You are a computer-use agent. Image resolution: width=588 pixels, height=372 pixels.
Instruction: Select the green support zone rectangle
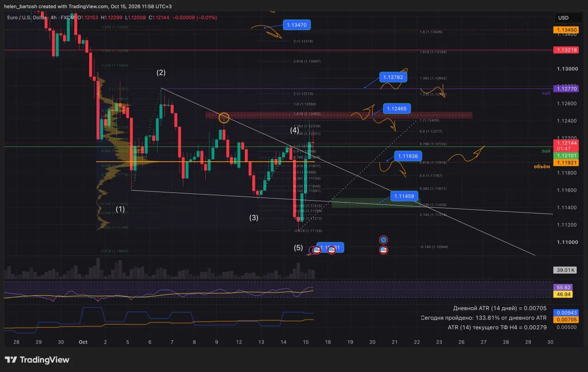tap(376, 203)
